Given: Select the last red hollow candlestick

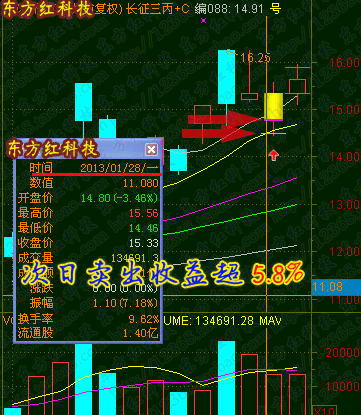Looking at the screenshot, I should coord(297,86).
